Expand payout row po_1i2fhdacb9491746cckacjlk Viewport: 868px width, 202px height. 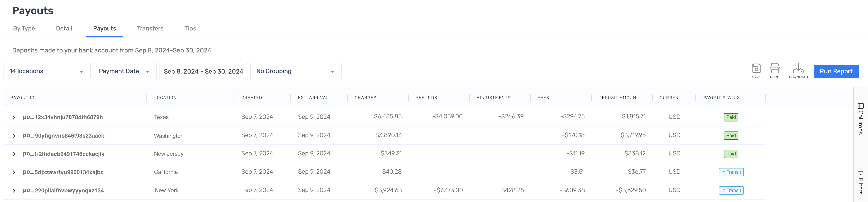point(14,154)
